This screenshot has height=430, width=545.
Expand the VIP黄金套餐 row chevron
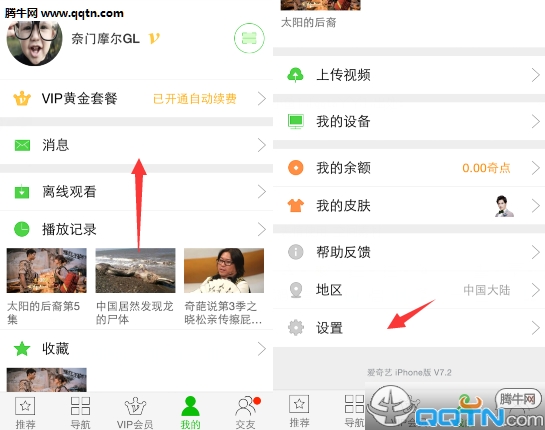[262, 99]
